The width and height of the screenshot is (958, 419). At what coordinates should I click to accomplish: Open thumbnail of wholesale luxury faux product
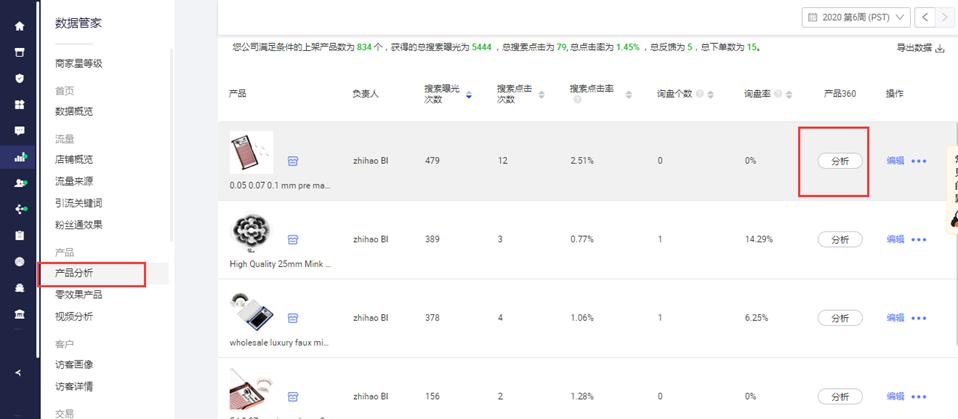(x=251, y=312)
